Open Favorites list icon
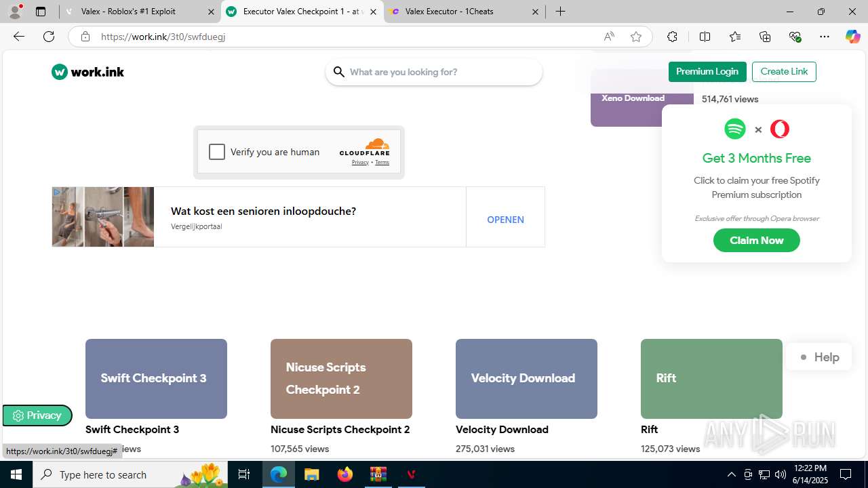 (735, 37)
